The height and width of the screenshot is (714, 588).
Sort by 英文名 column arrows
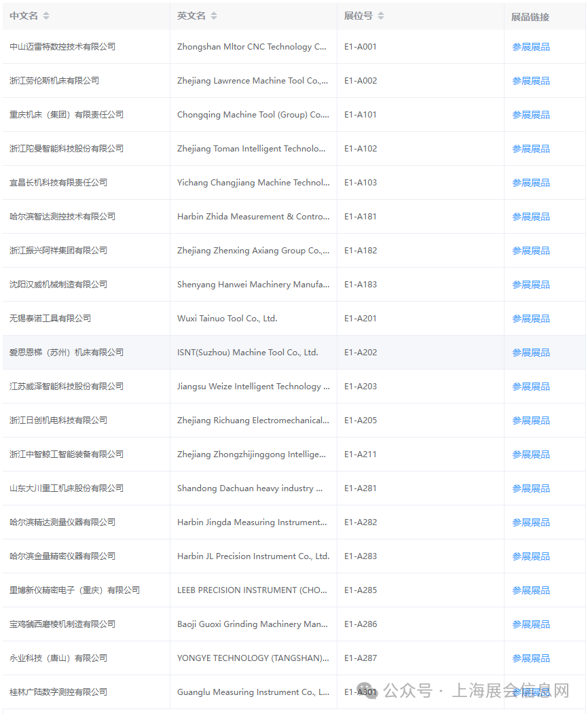(214, 16)
